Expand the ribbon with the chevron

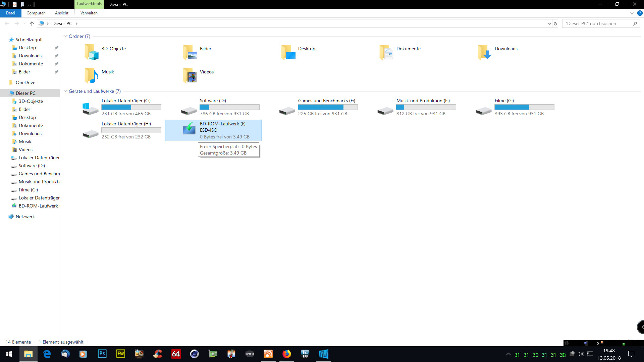tap(632, 13)
